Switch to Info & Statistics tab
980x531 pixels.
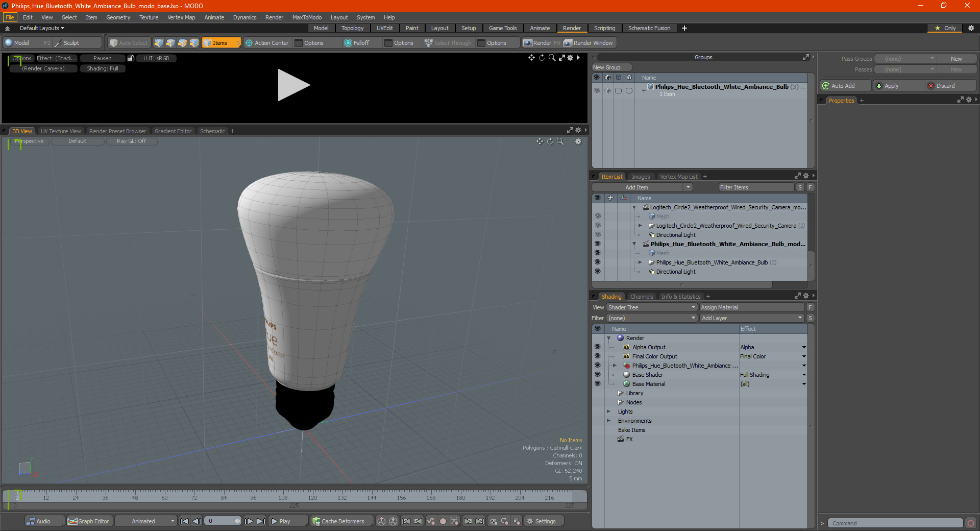tap(681, 297)
